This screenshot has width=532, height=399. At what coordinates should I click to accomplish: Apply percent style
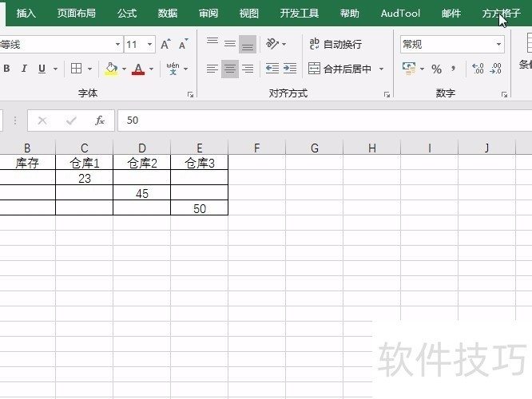click(436, 69)
